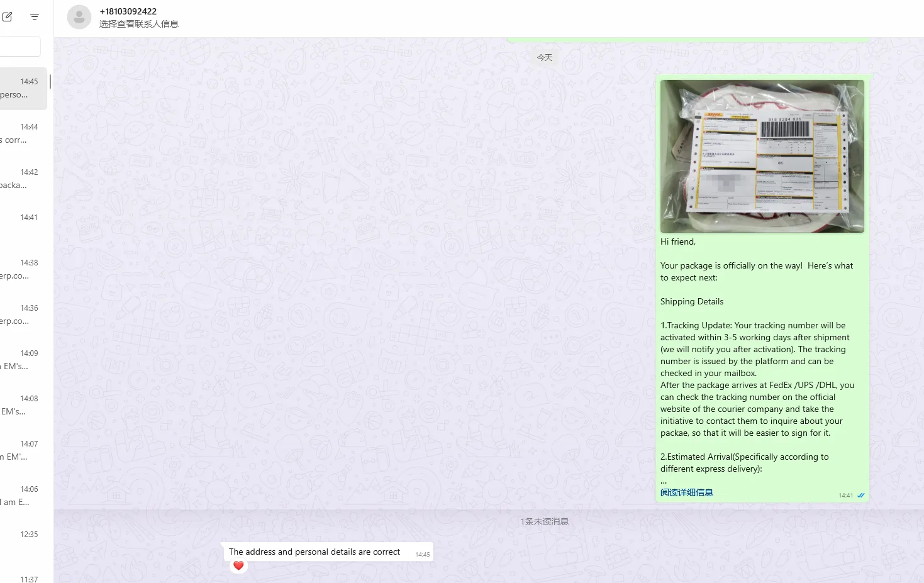This screenshot has width=924, height=583.
Task: Select the chat from 14:45
Action: (x=23, y=88)
